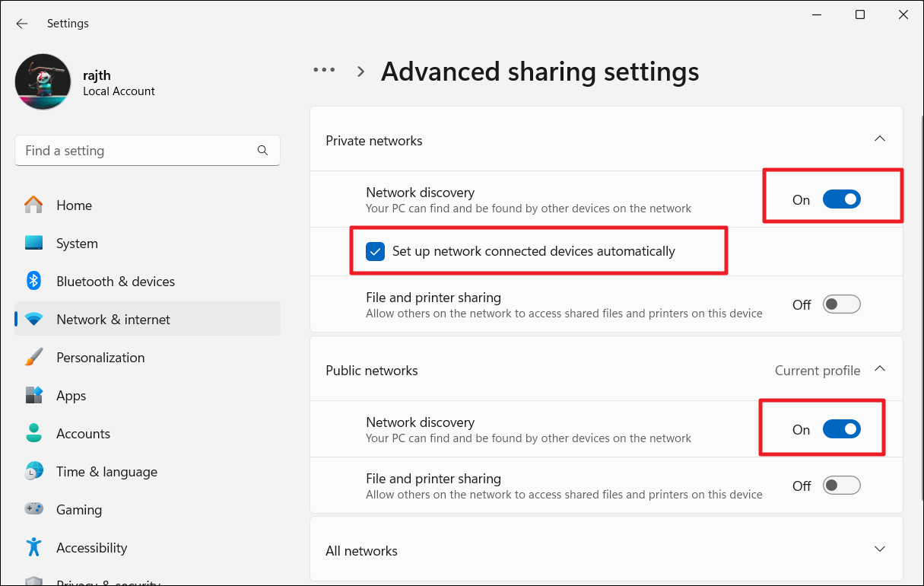The image size is (924, 586).
Task: Open the Accessibility settings category
Action: [x=91, y=548]
